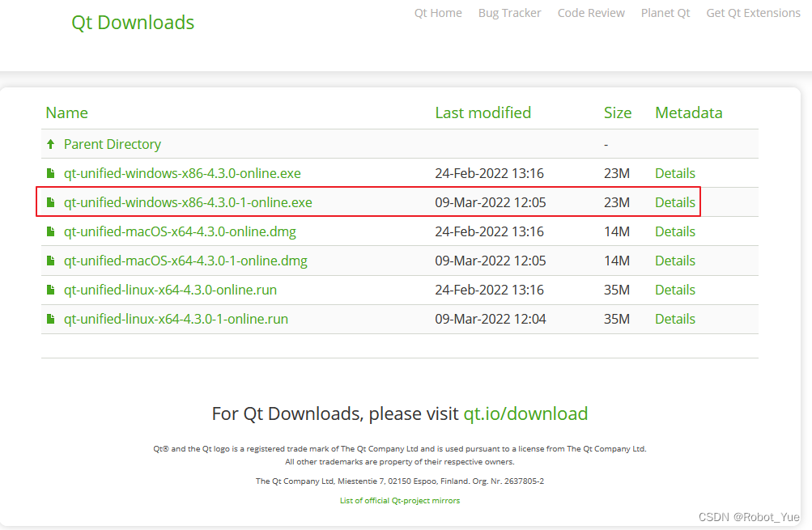
Task: Download qt-unified-macOS-x64-4.3.0-online.dmg
Action: 181,231
